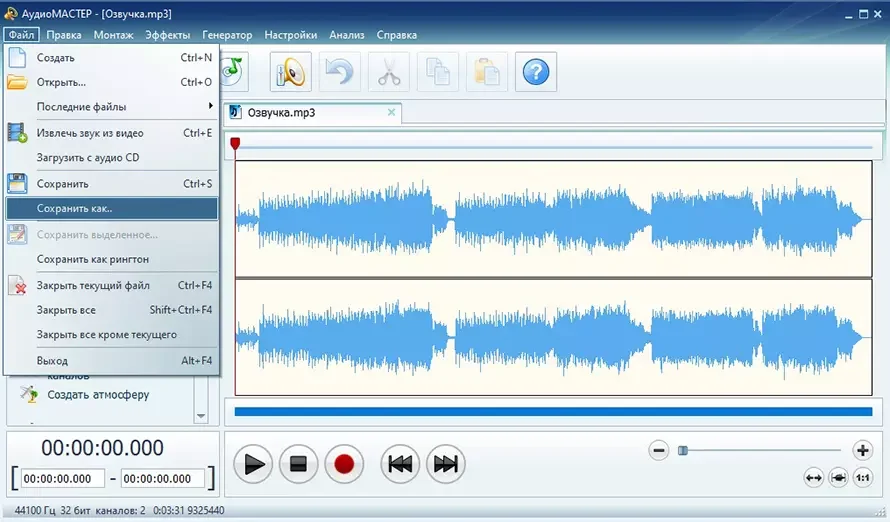Click the red playhead marker
The width and height of the screenshot is (890, 522).
[x=235, y=143]
